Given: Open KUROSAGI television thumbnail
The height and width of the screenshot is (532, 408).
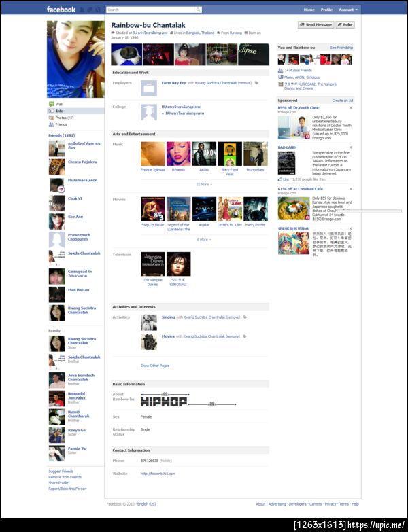Looking at the screenshot, I should point(179,264).
